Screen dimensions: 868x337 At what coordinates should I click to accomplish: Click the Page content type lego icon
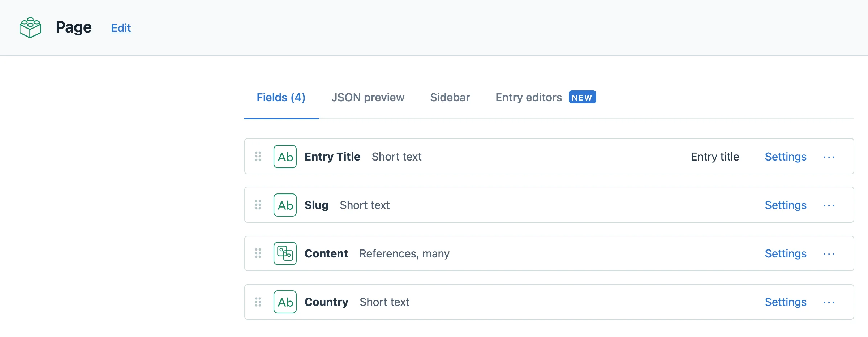coord(30,27)
